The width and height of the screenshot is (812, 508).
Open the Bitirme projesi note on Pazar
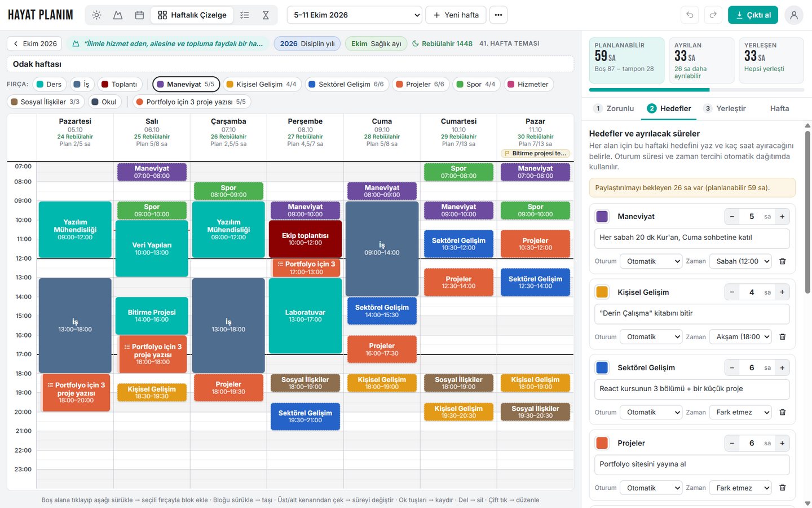coord(535,154)
